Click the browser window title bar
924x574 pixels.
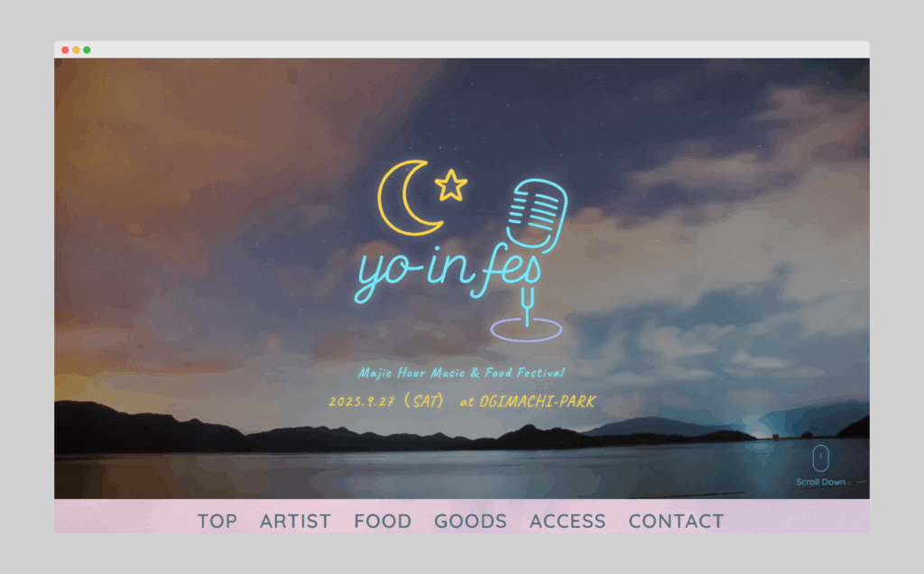click(x=462, y=50)
